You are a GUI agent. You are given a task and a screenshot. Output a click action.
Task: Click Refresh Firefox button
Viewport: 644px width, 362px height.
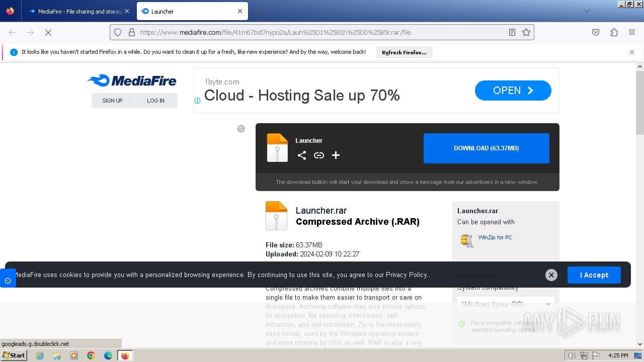coord(404,52)
